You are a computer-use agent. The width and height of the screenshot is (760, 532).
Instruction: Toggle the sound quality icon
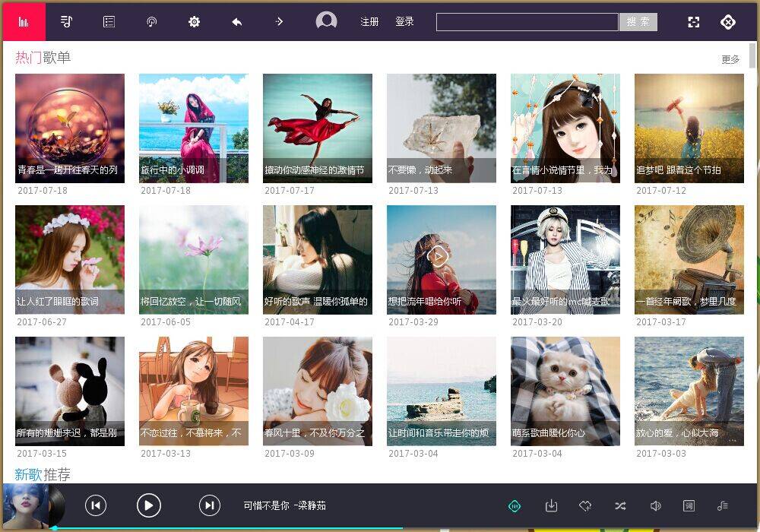[515, 505]
